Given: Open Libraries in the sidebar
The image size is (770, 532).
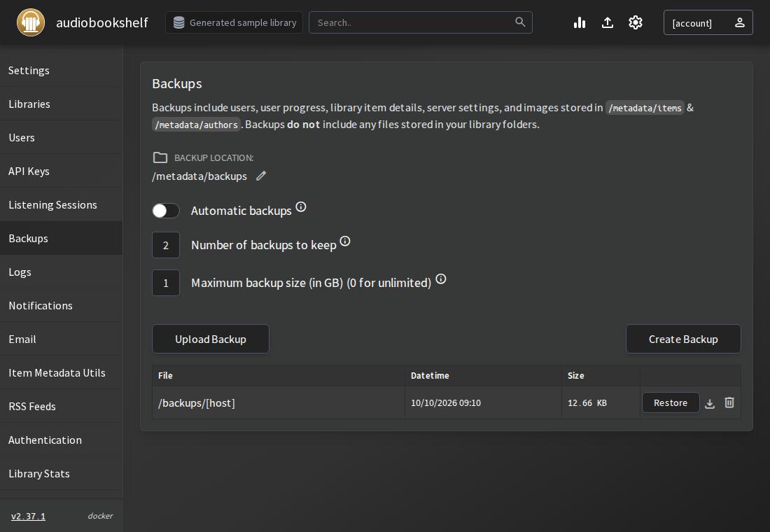Looking at the screenshot, I should click(x=62, y=104).
